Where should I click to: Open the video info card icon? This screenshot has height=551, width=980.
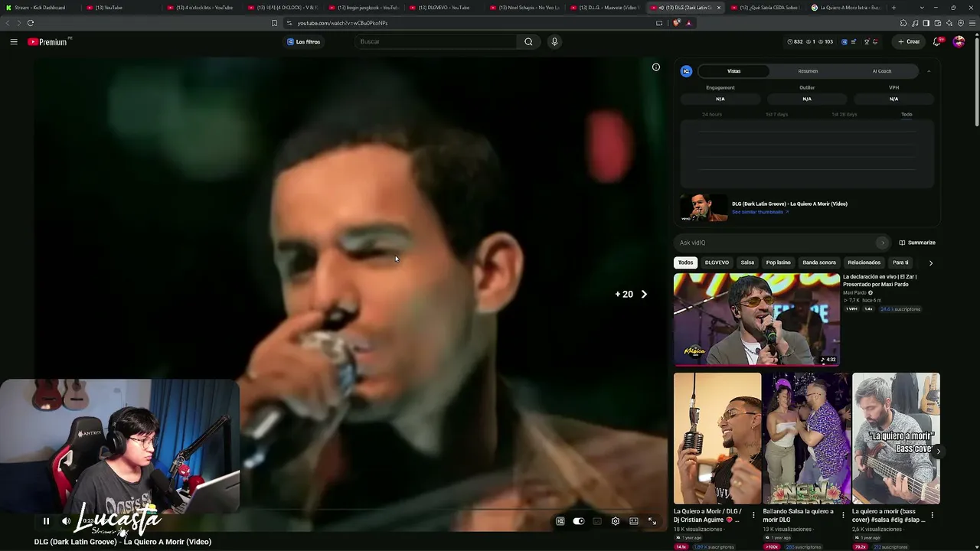656,67
